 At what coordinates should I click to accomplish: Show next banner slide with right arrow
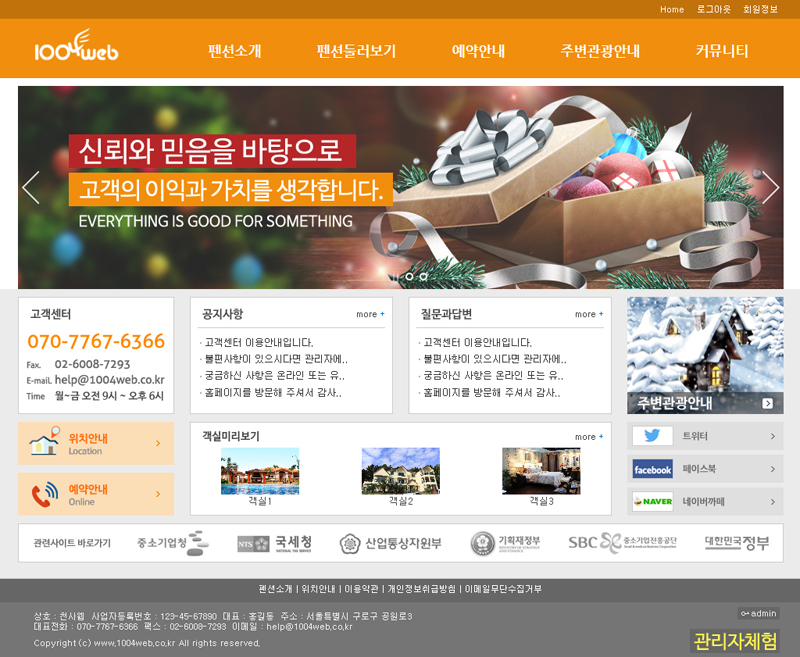[770, 188]
